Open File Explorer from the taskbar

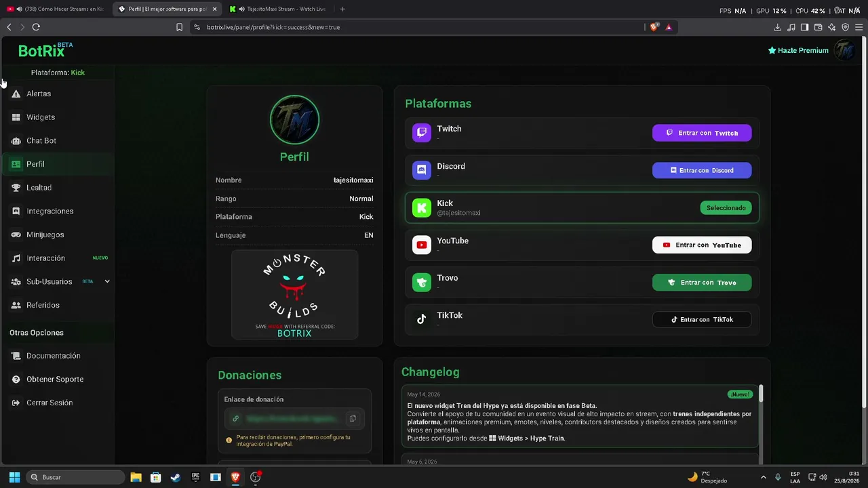(136, 477)
